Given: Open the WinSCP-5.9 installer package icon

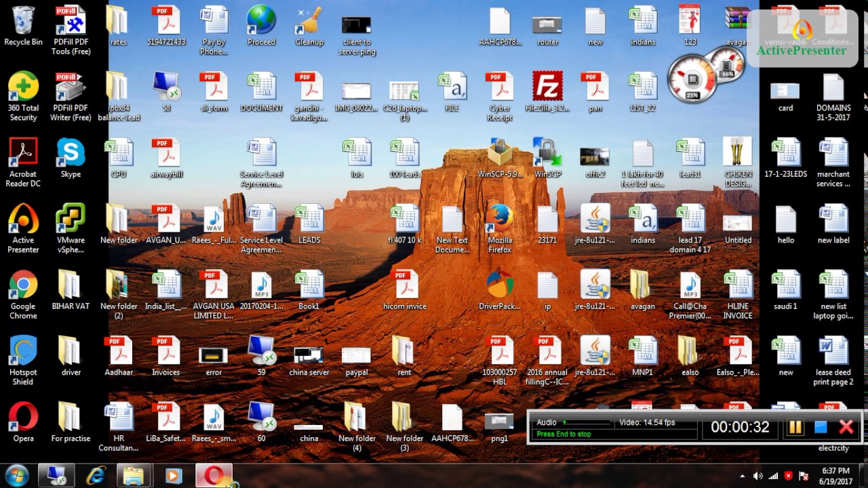Looking at the screenshot, I should (500, 159).
